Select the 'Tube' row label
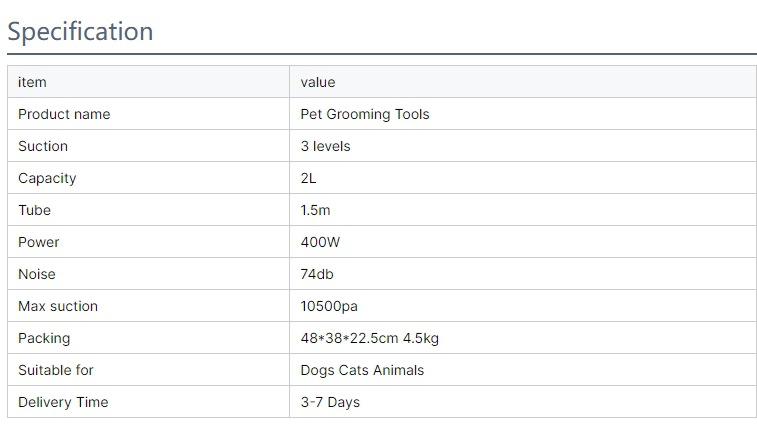757x436 pixels. point(34,210)
